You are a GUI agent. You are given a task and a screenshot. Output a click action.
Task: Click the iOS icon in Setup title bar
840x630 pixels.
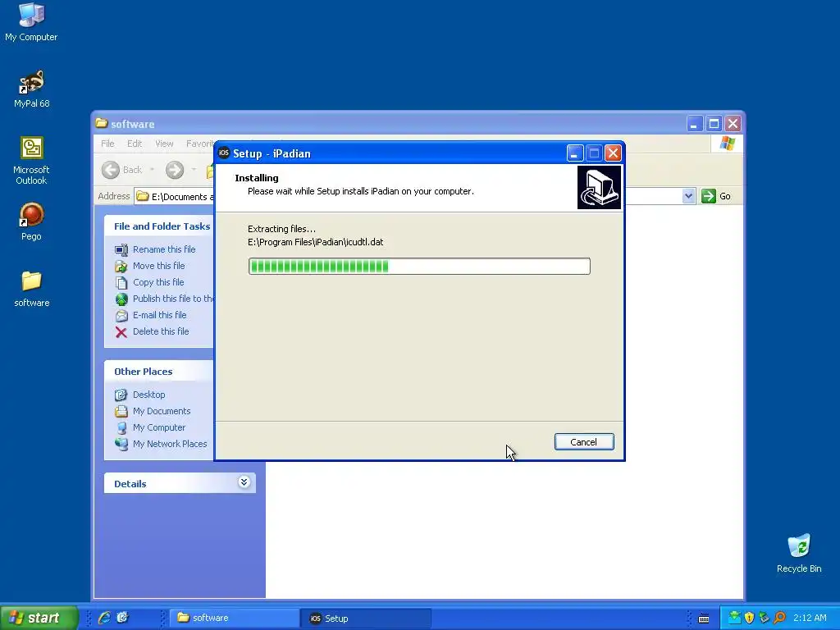tap(224, 153)
